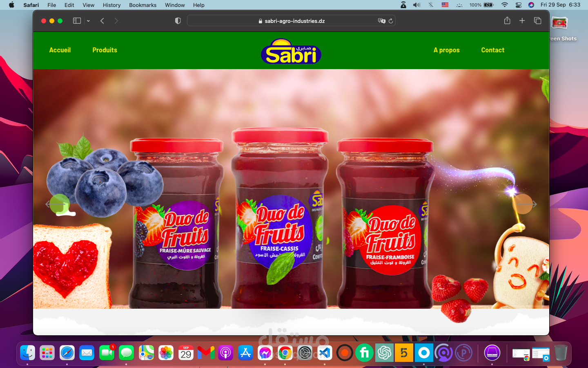The width and height of the screenshot is (588, 368).
Task: Open the Share menu in Safari
Action: click(507, 20)
